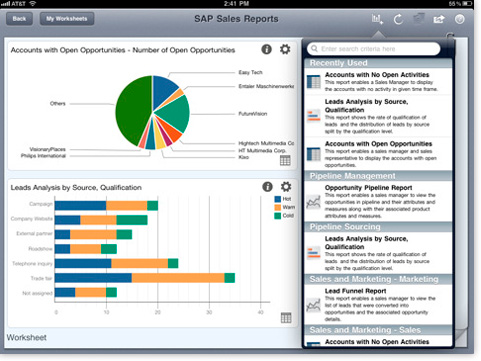Select Accounts with No Open Activities under Recently Used
The width and height of the screenshot is (481, 361).
pos(378,81)
